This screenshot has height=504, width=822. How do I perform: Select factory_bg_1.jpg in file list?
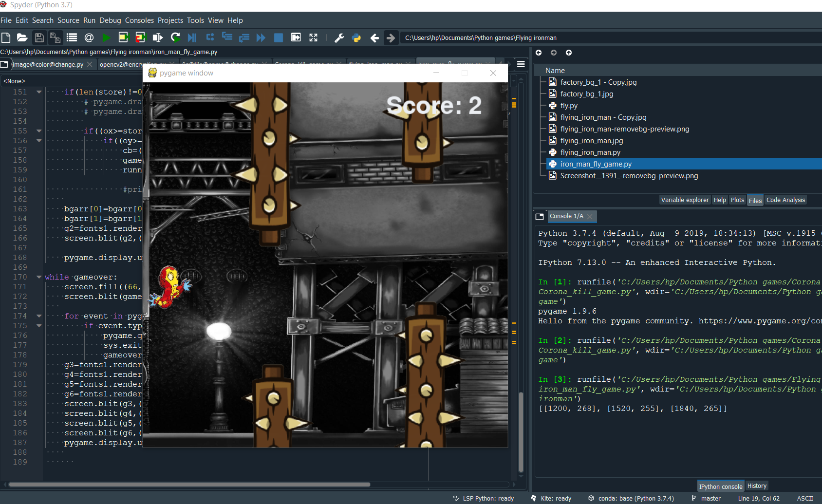[587, 94]
